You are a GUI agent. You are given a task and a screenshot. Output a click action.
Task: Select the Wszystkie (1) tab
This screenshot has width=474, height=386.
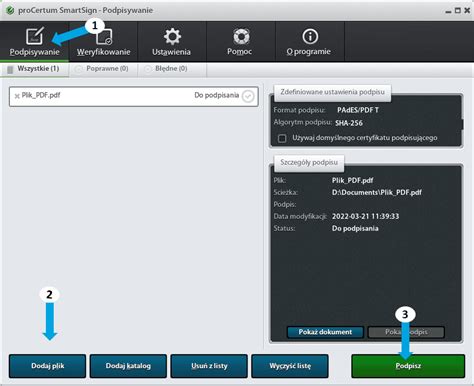pyautogui.click(x=34, y=69)
